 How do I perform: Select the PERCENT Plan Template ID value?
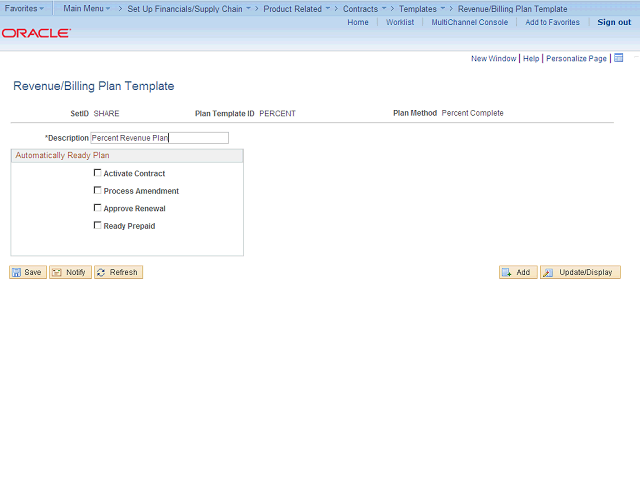[x=278, y=113]
